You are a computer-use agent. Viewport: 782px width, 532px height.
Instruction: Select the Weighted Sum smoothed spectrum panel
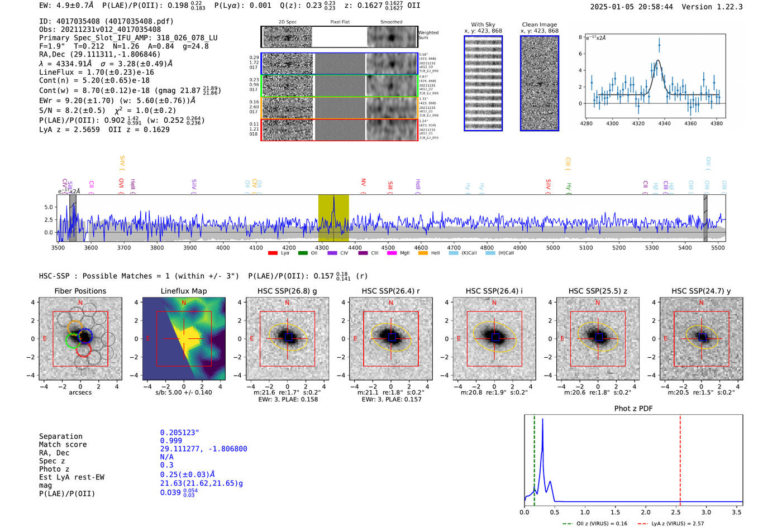[392, 37]
